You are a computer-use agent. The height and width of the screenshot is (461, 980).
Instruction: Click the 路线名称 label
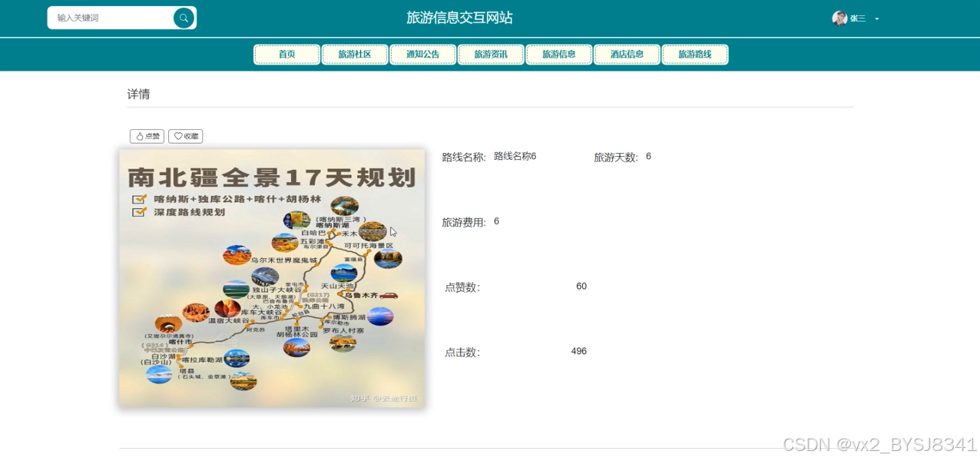(x=464, y=158)
